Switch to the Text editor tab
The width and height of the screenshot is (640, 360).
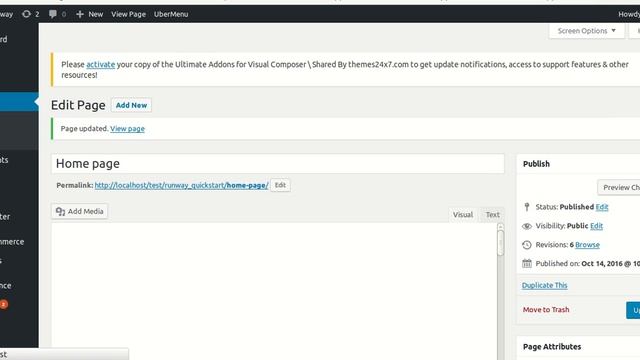tap(492, 214)
